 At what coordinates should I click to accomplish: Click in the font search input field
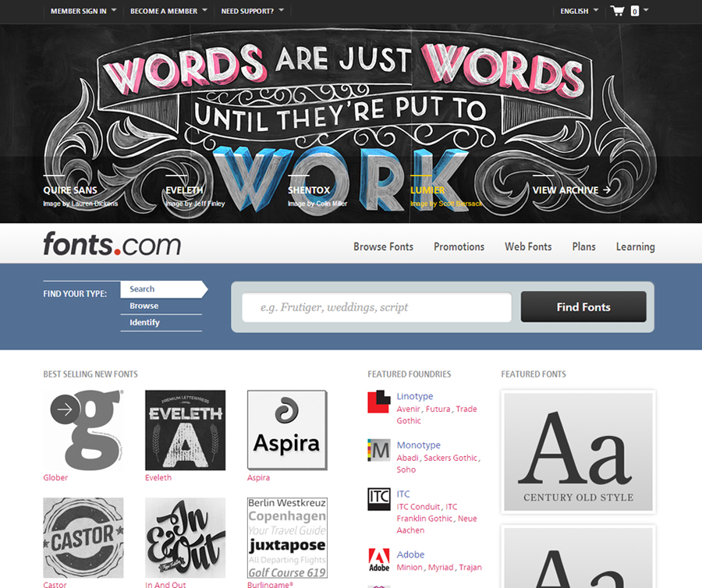tap(377, 307)
